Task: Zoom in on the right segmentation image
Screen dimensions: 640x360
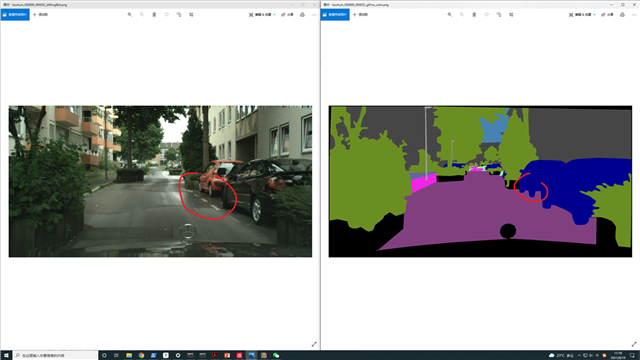Action: click(x=450, y=15)
